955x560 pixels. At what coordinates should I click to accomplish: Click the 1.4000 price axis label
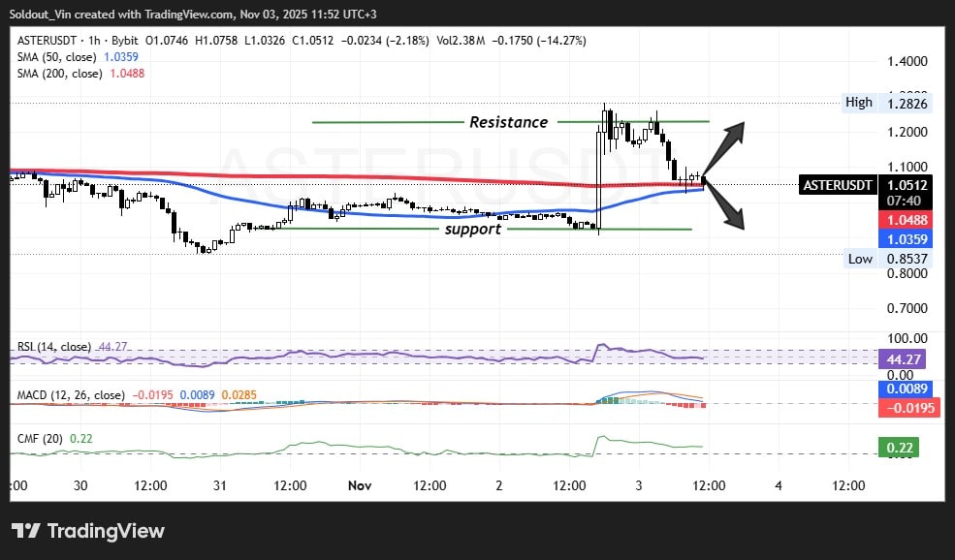point(907,61)
